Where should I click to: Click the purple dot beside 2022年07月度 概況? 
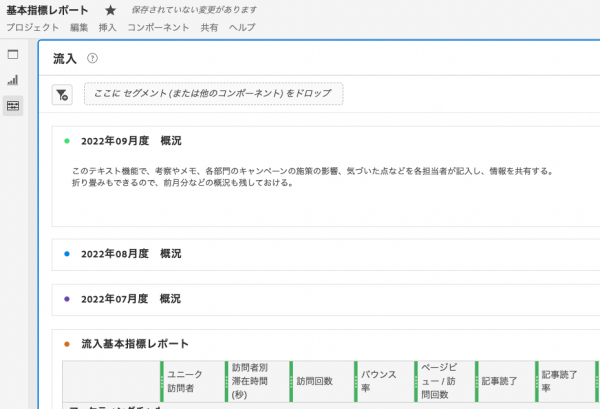tap(67, 298)
